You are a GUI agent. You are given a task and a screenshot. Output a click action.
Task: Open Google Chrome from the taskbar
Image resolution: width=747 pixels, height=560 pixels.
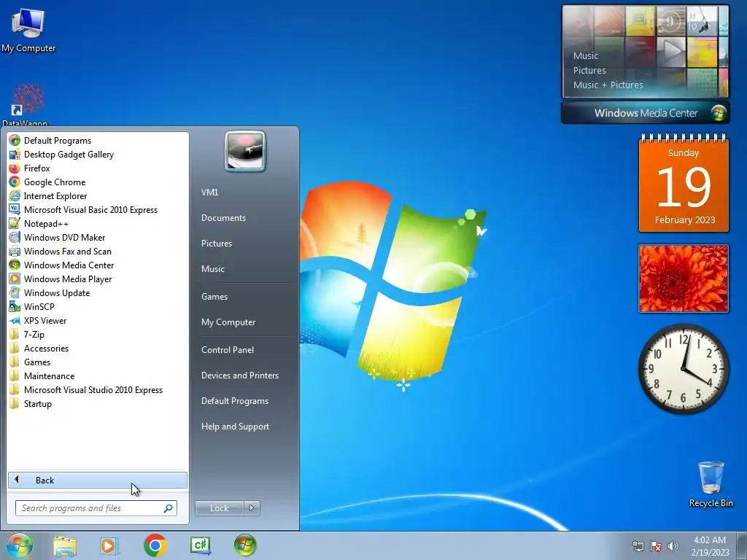[155, 545]
